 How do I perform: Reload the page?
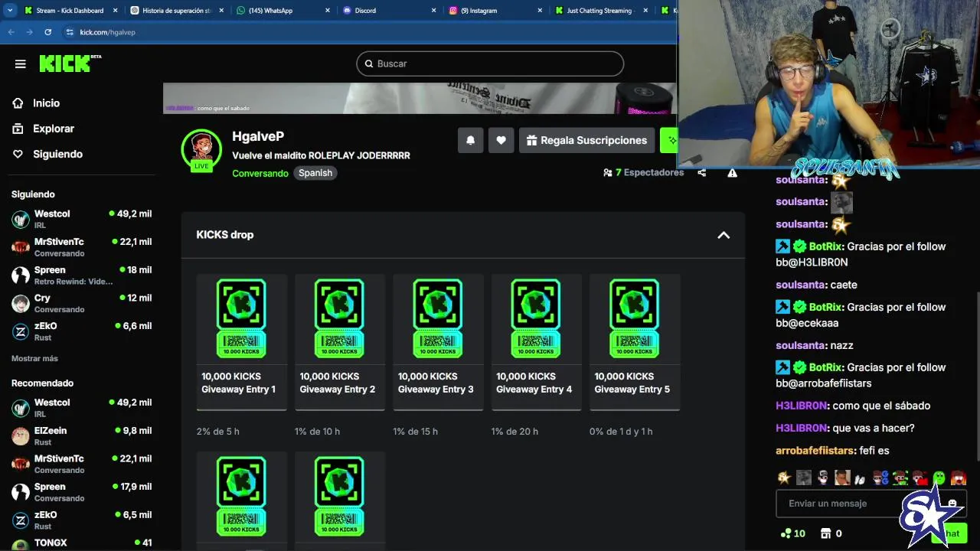click(x=47, y=32)
